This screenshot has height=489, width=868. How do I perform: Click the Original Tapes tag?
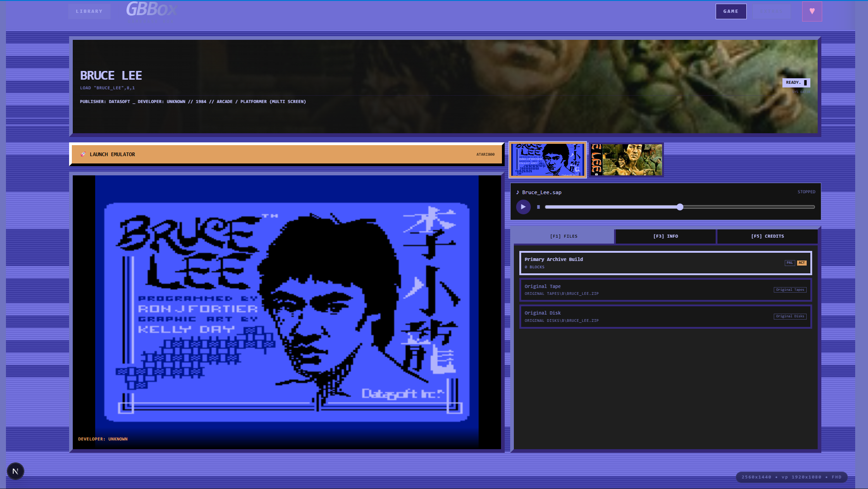pos(790,290)
